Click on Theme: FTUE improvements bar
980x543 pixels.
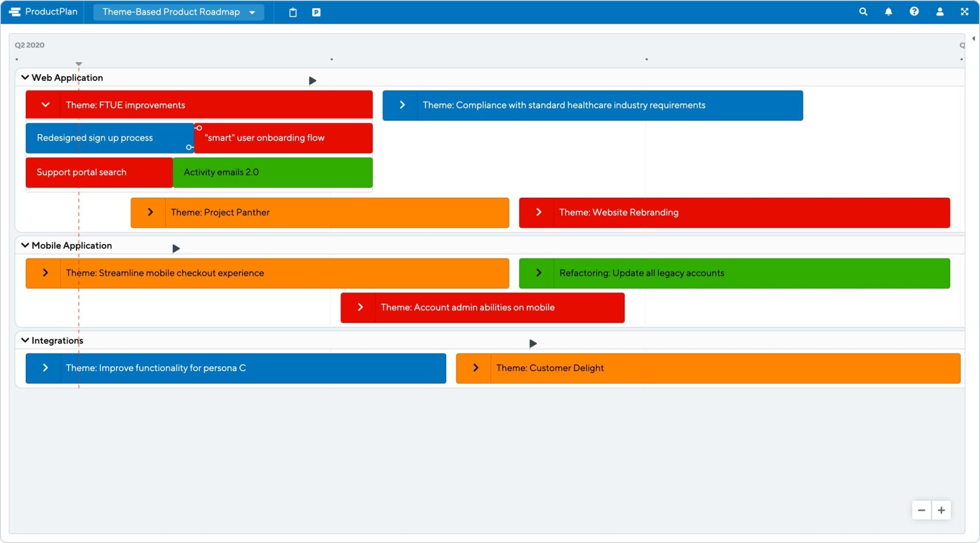pos(198,104)
